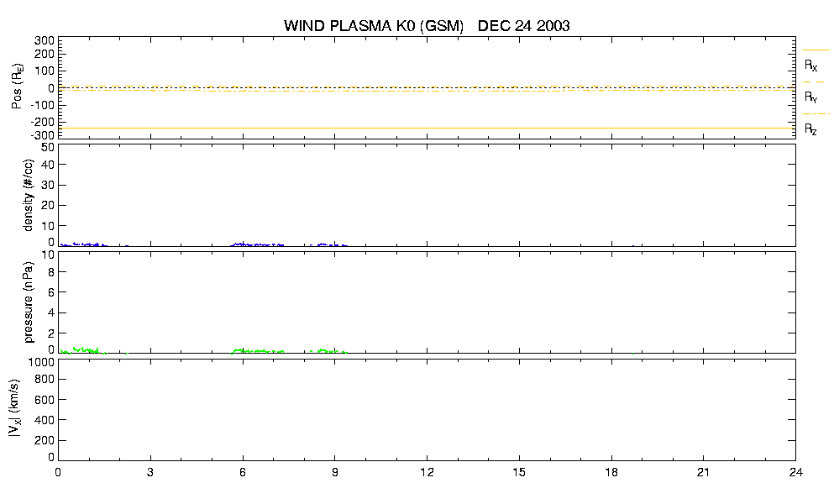Click the pressure (nPa) axis label
The height and width of the screenshot is (504, 834).
[x=29, y=302]
